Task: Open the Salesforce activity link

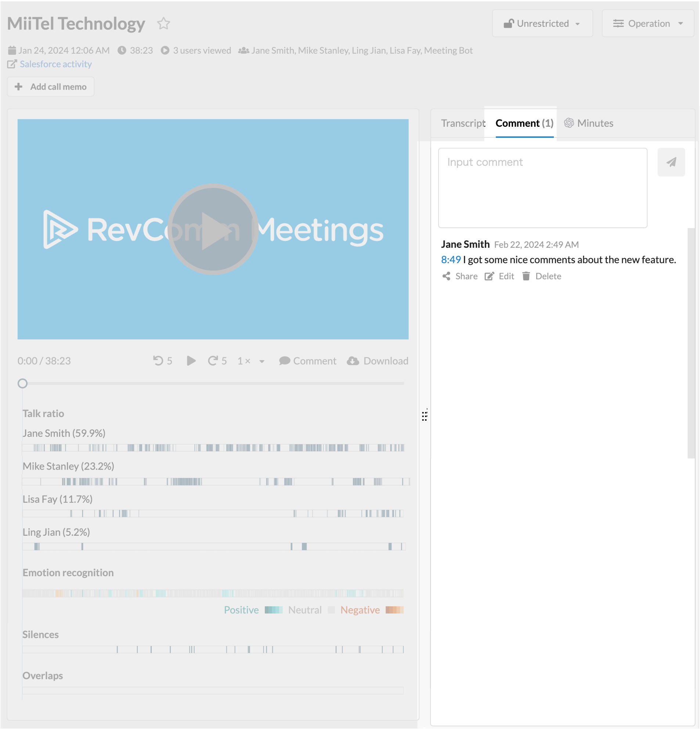Action: click(56, 64)
